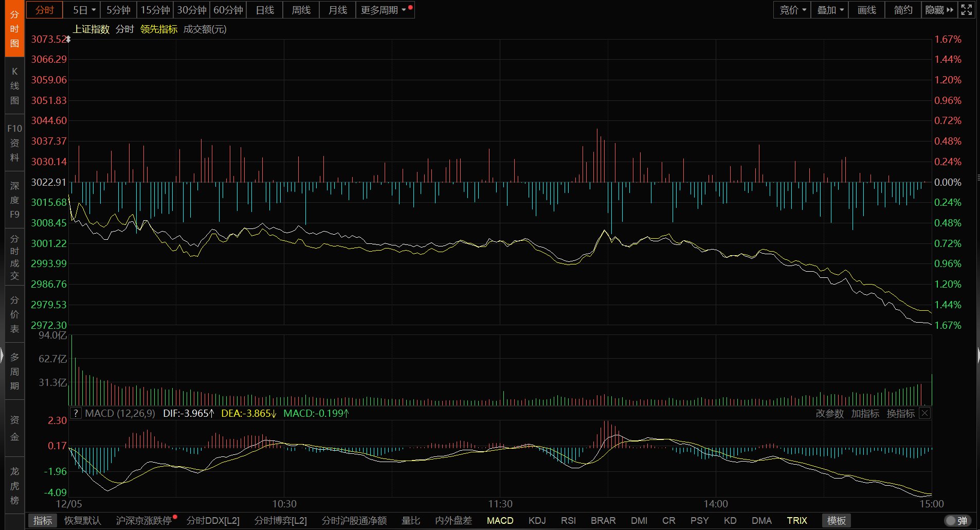Select TRIX indicator tab

tap(797, 521)
